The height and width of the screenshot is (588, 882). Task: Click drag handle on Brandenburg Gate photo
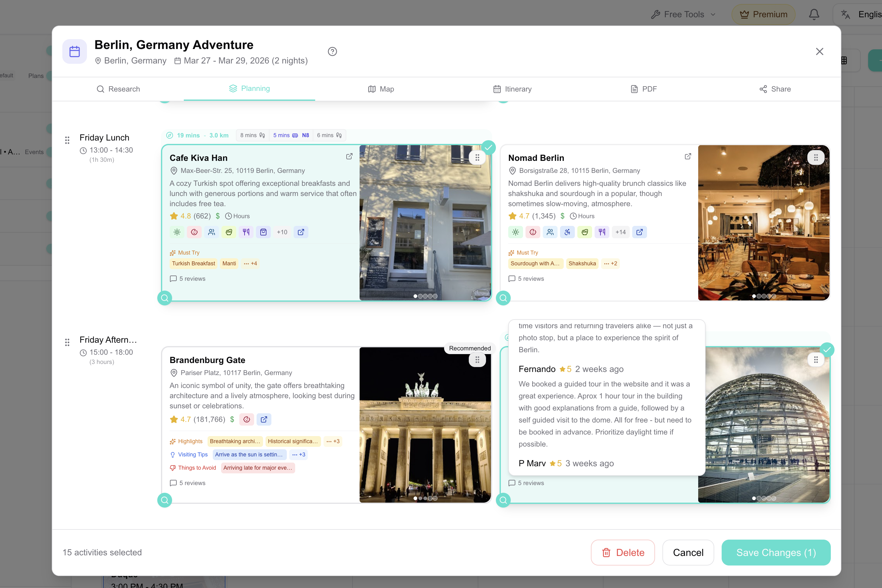tap(477, 360)
